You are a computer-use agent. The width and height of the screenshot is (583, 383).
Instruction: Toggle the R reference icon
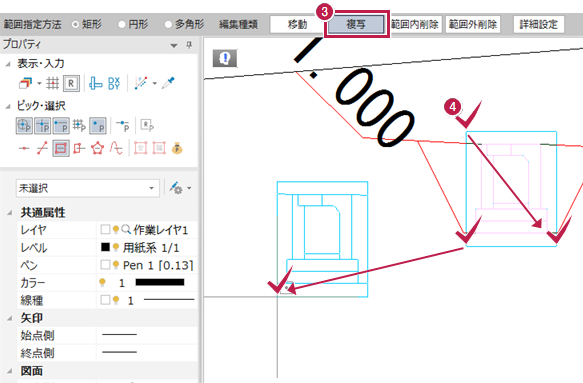coord(71,83)
